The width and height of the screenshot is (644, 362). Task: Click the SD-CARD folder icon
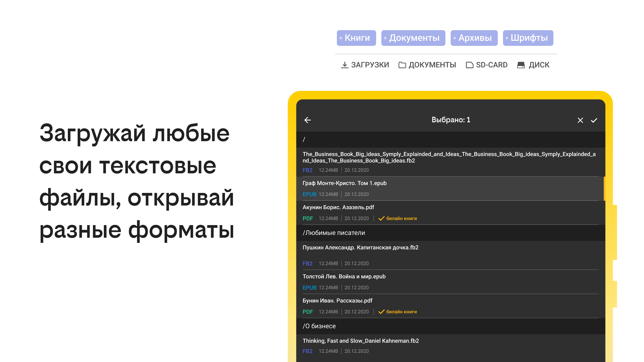[x=470, y=65]
